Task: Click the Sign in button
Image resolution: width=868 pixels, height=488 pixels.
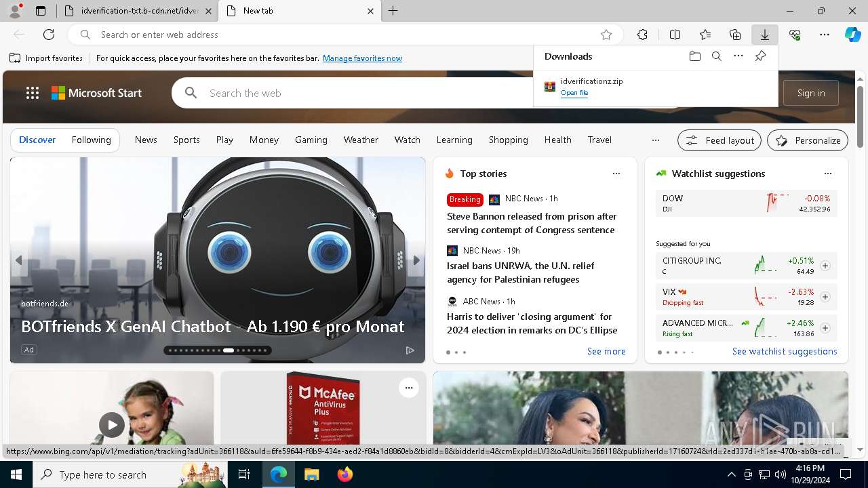Action: [x=811, y=93]
